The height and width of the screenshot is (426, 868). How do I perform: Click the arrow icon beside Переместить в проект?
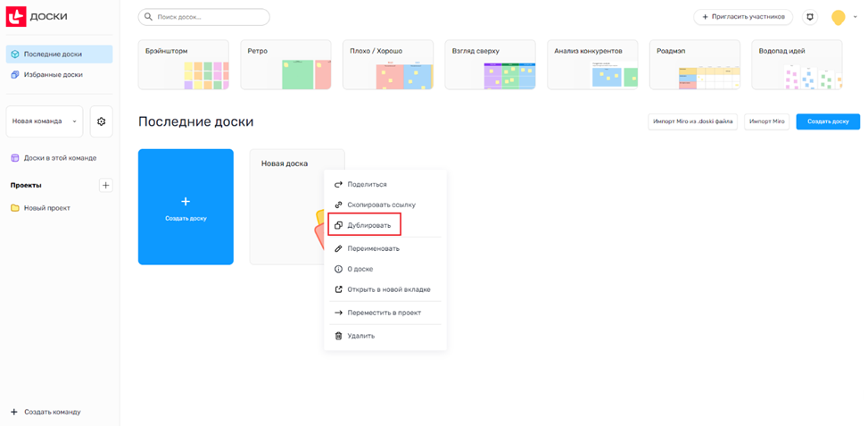(x=339, y=313)
